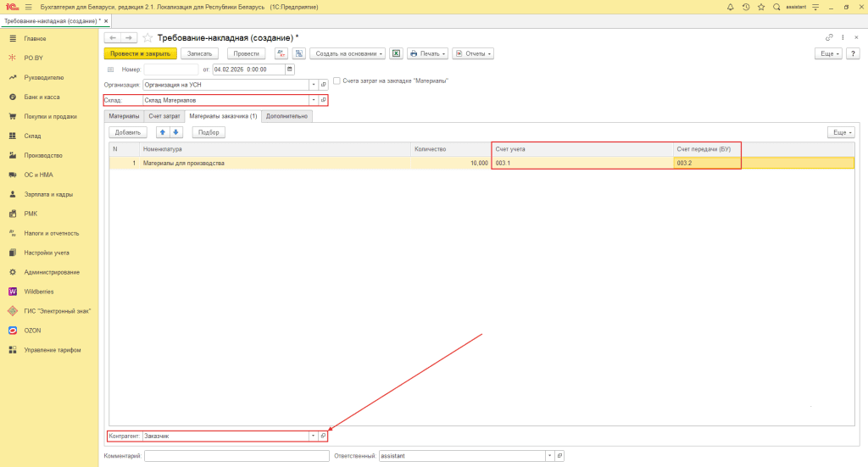This screenshot has width=868, height=467.
Task: Click the Комментарий input field
Action: 236,456
